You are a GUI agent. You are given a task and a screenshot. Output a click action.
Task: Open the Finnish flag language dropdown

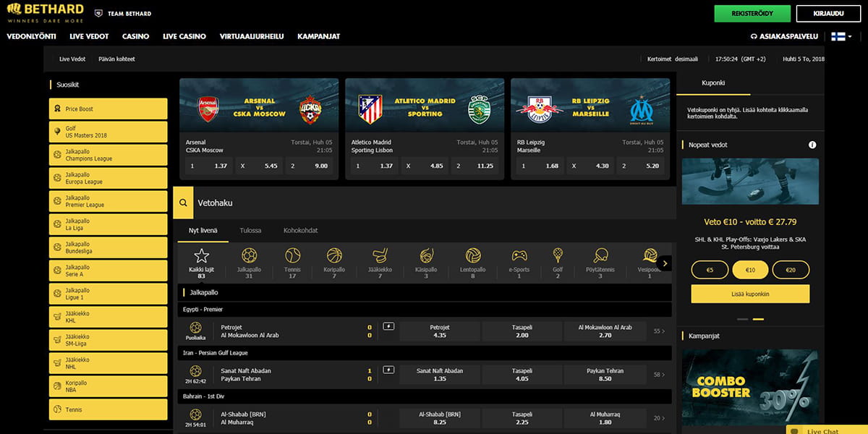pos(841,36)
